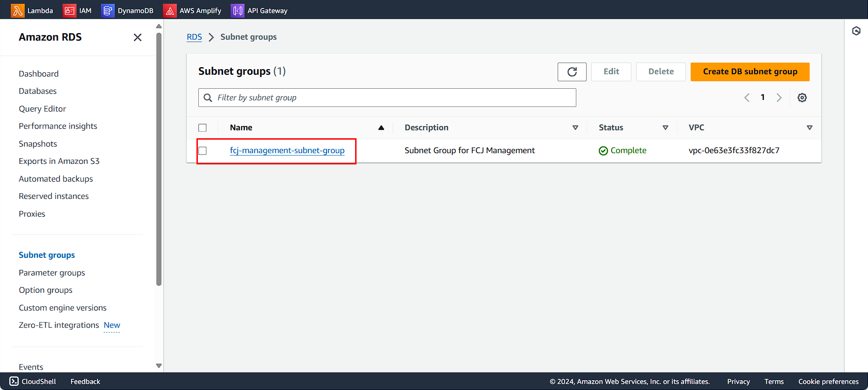Click the sidebar vertical scrollbar thumb
Screen dimensions: 868x390
[159, 159]
